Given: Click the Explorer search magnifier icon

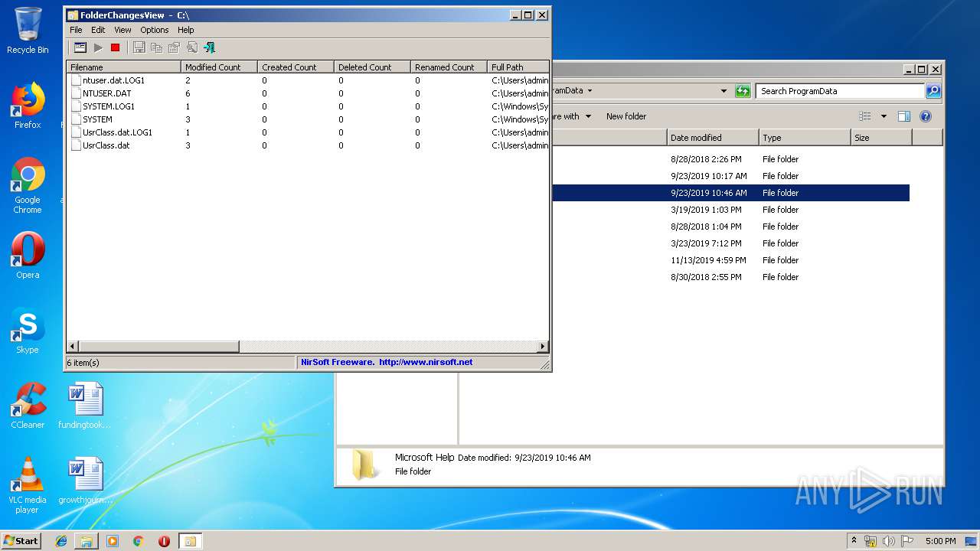Looking at the screenshot, I should click(x=933, y=91).
